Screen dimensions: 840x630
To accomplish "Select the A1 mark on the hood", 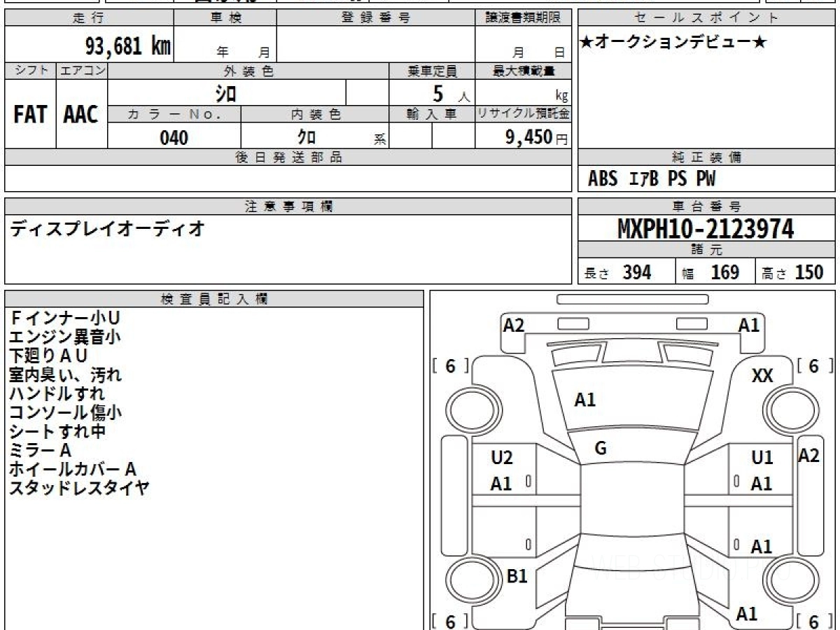I will click(x=585, y=400).
